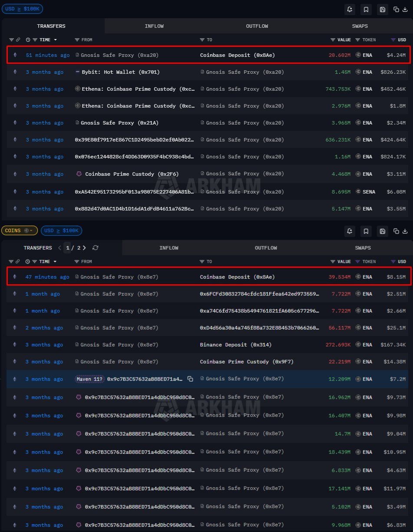The image size is (413, 532).
Task: TIME sort arrow in upper panel header
Action: pyautogui.click(x=55, y=40)
